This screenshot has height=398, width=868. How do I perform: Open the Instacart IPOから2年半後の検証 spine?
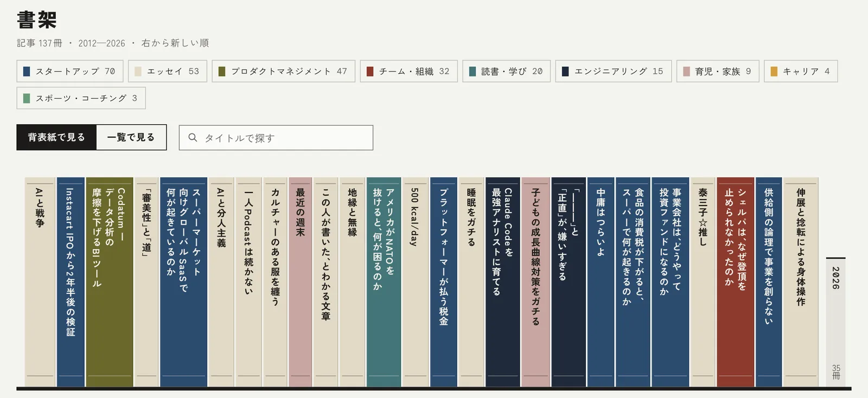tap(71, 282)
